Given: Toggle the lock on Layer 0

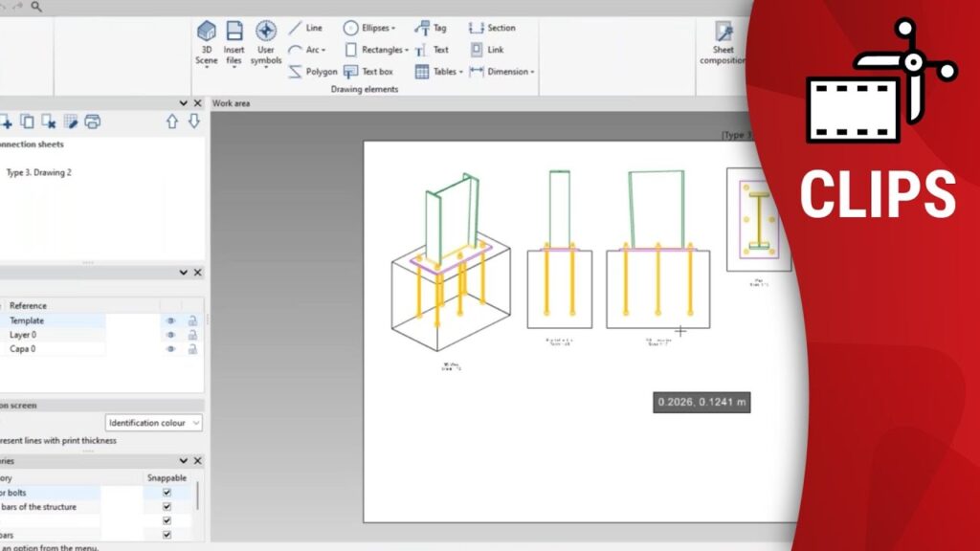Looking at the screenshot, I should point(192,335).
